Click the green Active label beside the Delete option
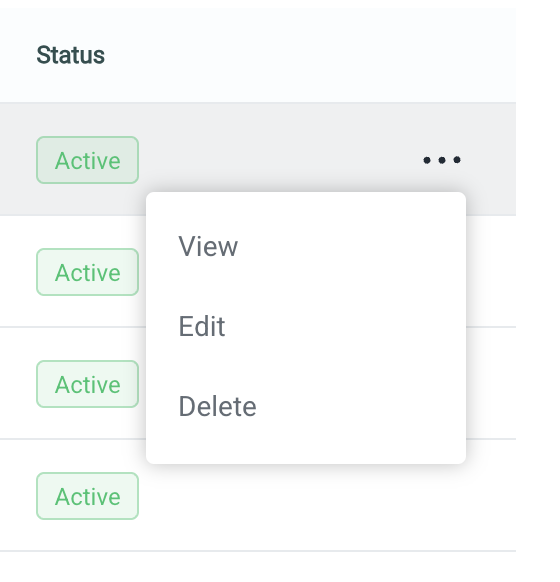The width and height of the screenshot is (560, 582). (x=88, y=384)
